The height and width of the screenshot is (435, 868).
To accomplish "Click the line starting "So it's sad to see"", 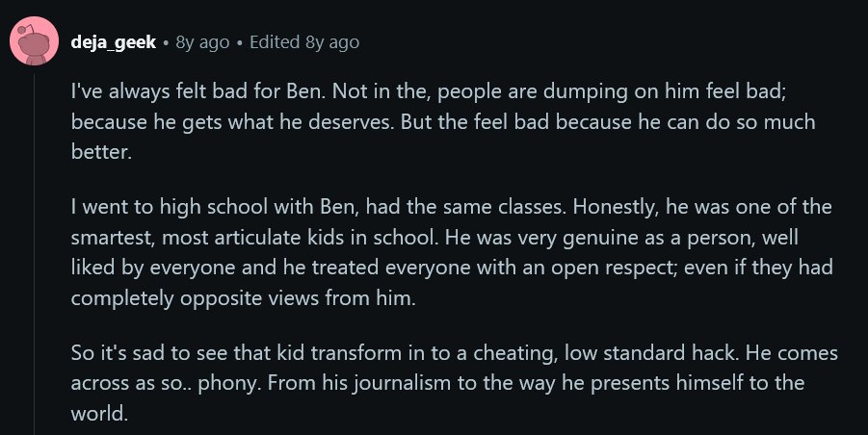I will pyautogui.click(x=455, y=353).
